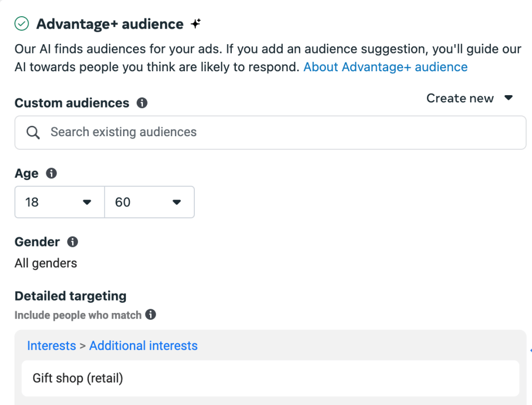The width and height of the screenshot is (532, 405).
Task: Show info tooltip next to Gender
Action: point(73,242)
